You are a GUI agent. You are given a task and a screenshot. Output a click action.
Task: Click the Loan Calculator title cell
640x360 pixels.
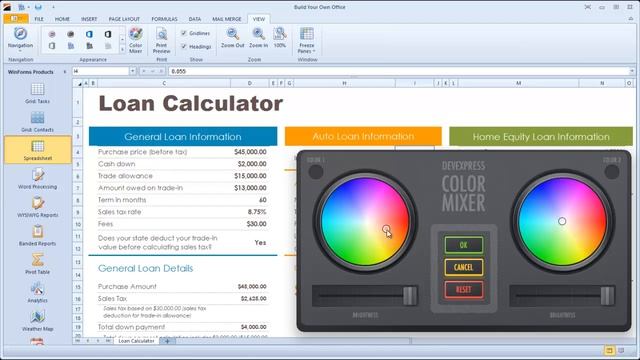[x=191, y=103]
